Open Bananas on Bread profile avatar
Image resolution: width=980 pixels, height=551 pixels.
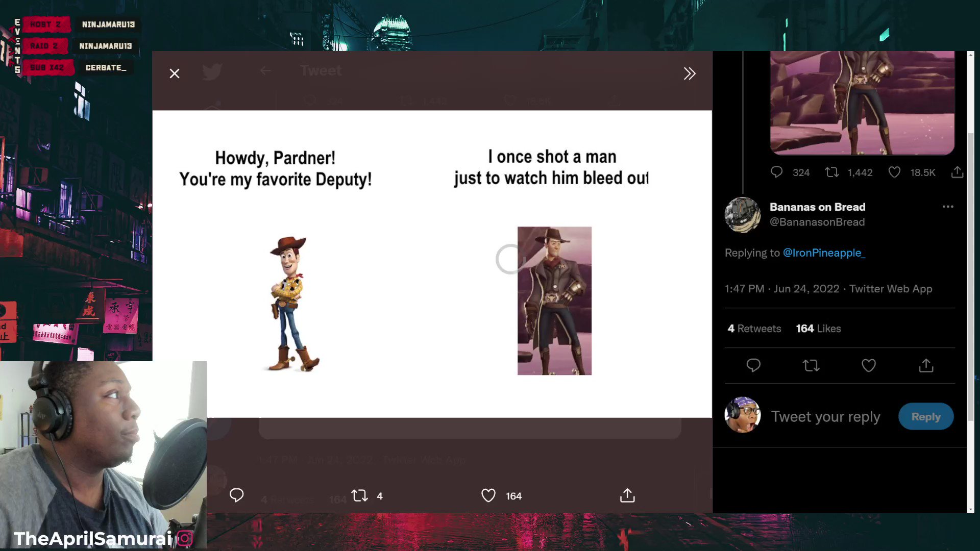[743, 215]
